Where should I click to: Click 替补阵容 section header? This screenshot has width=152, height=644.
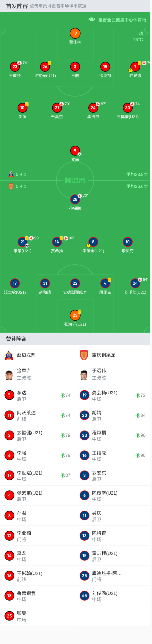click(x=16, y=339)
